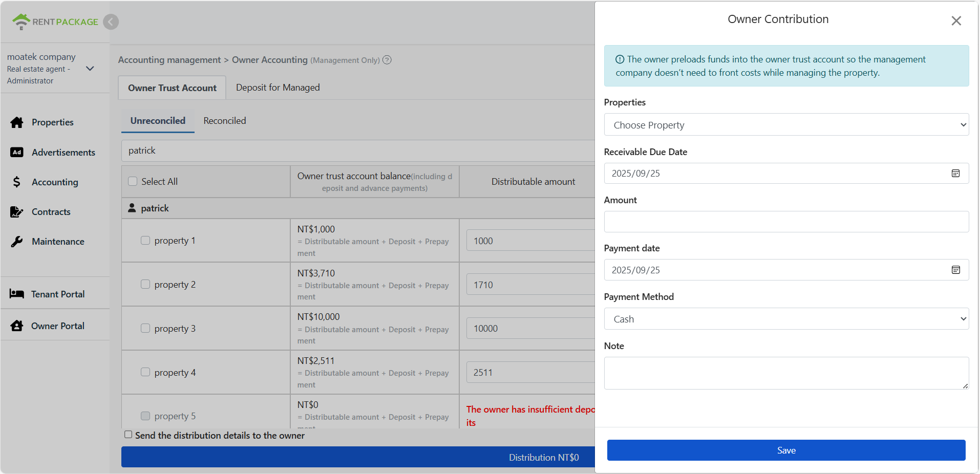Click the Accounting dollar sign icon
Screen dimensions: 980x474
(x=17, y=182)
